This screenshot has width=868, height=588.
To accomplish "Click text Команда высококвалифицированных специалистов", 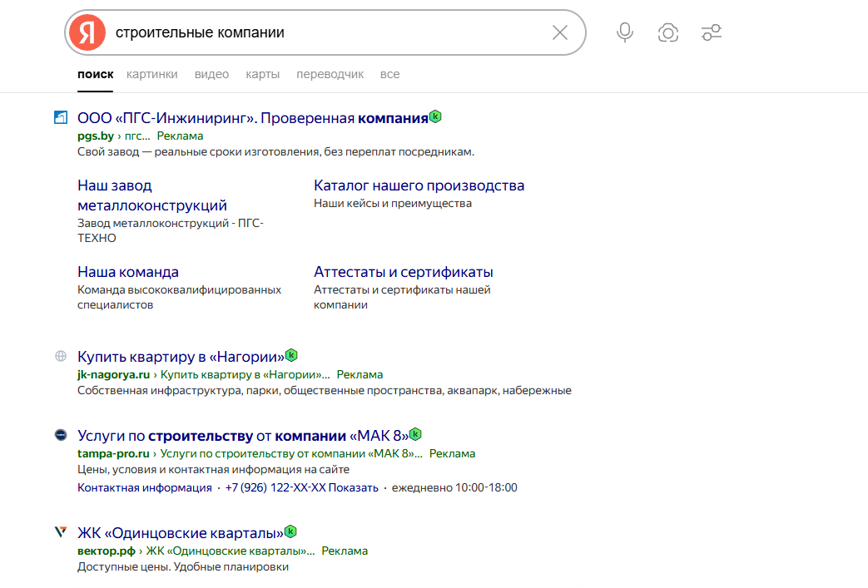I will click(x=180, y=298).
